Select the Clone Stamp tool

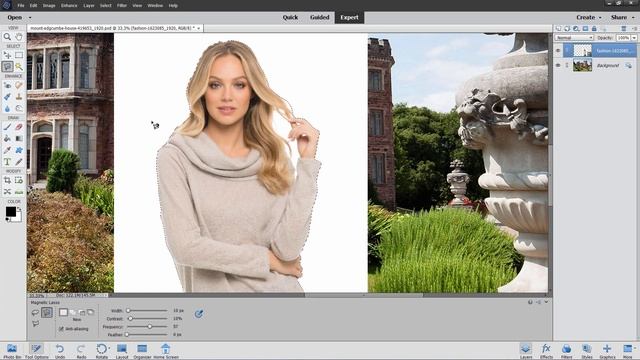pyautogui.click(x=19, y=97)
